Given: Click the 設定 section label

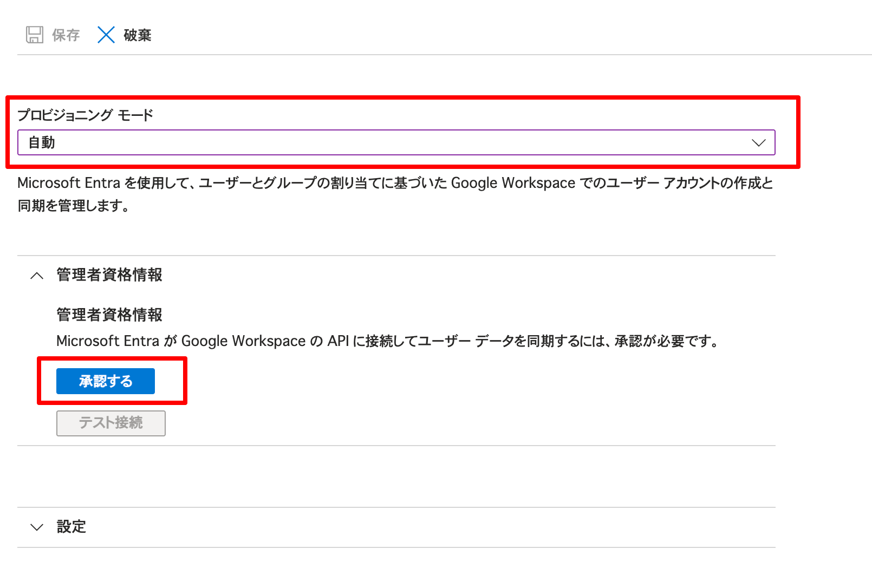Looking at the screenshot, I should 71,526.
